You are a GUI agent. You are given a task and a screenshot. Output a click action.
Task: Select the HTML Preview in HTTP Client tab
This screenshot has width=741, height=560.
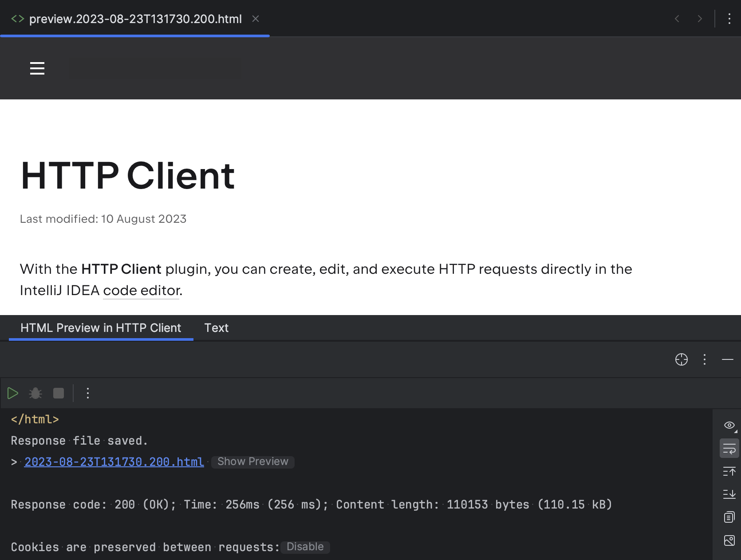(100, 328)
